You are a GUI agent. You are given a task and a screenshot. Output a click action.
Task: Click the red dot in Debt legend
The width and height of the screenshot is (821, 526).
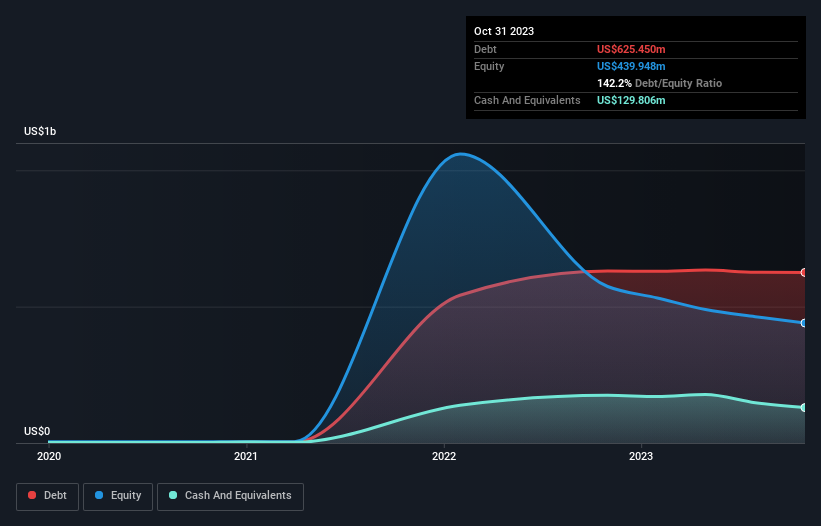pyautogui.click(x=32, y=495)
